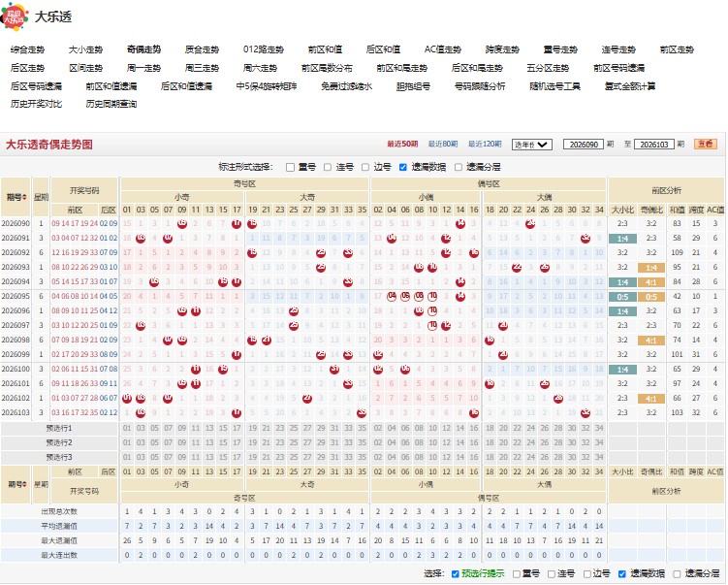Click the orange 查看 button
The image size is (728, 585).
pyautogui.click(x=706, y=144)
